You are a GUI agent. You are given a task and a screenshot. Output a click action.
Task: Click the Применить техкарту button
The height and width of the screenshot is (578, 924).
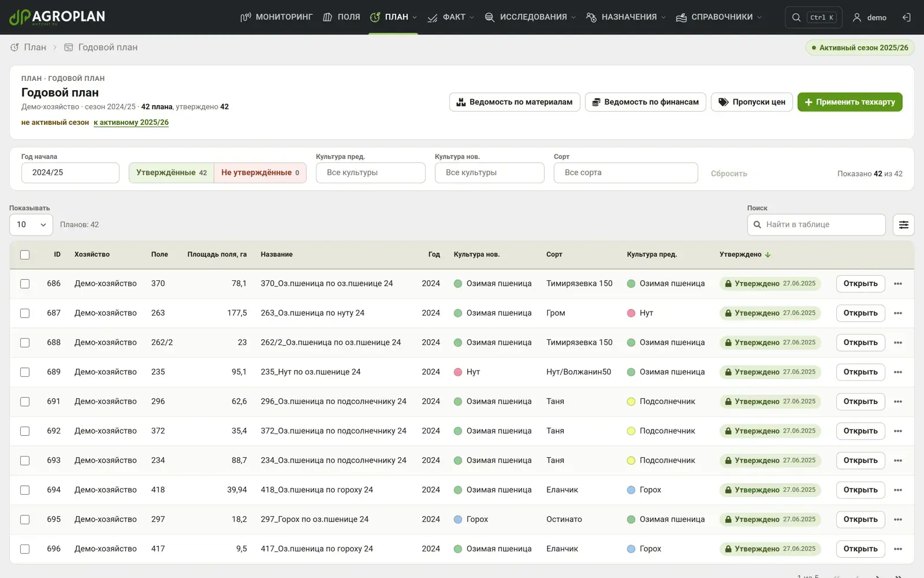(850, 102)
